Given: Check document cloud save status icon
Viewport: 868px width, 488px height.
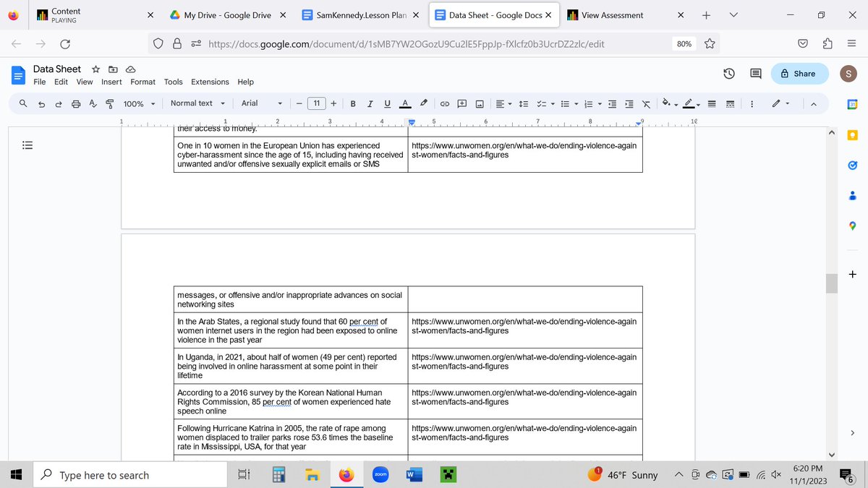Looking at the screenshot, I should tap(130, 69).
